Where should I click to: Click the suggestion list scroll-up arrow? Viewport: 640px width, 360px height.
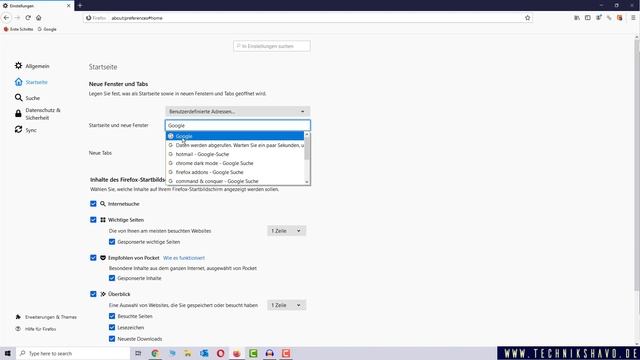click(x=307, y=134)
